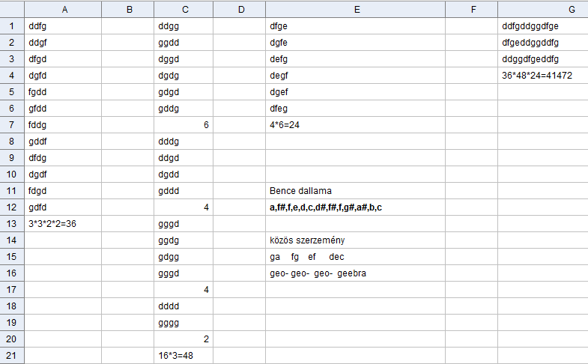The image size is (588, 364).
Task: Select column C header
Action: (x=184, y=9)
